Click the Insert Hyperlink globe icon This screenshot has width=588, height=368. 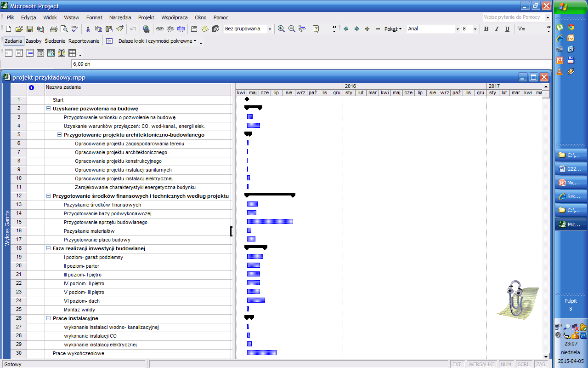pyautogui.click(x=147, y=29)
